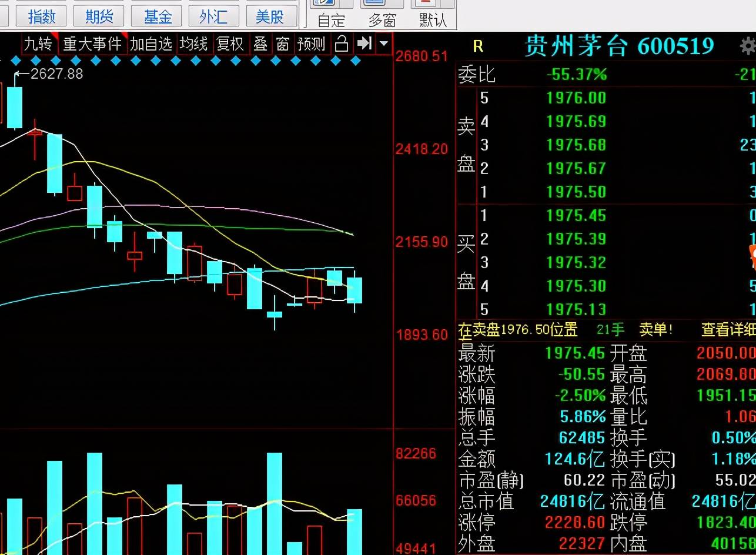
Task: Click 加自选 to add to watchlist
Action: [x=151, y=44]
